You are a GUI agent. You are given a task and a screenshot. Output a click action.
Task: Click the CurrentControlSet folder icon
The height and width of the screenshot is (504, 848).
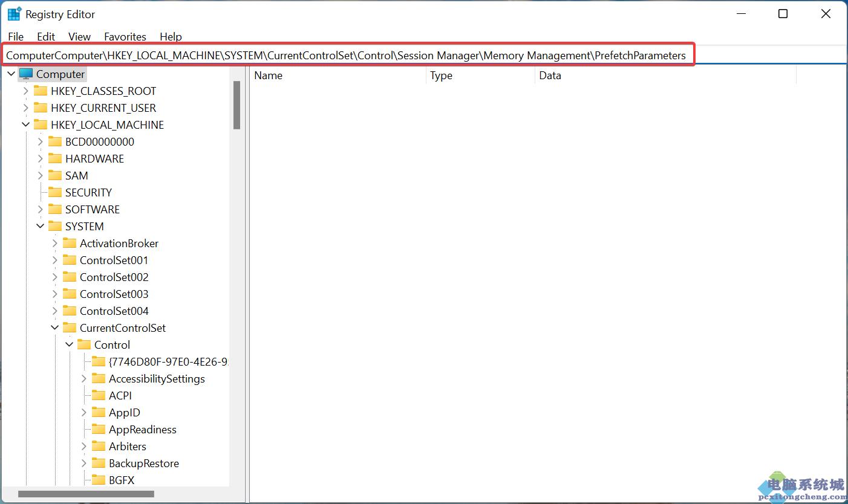coord(70,328)
